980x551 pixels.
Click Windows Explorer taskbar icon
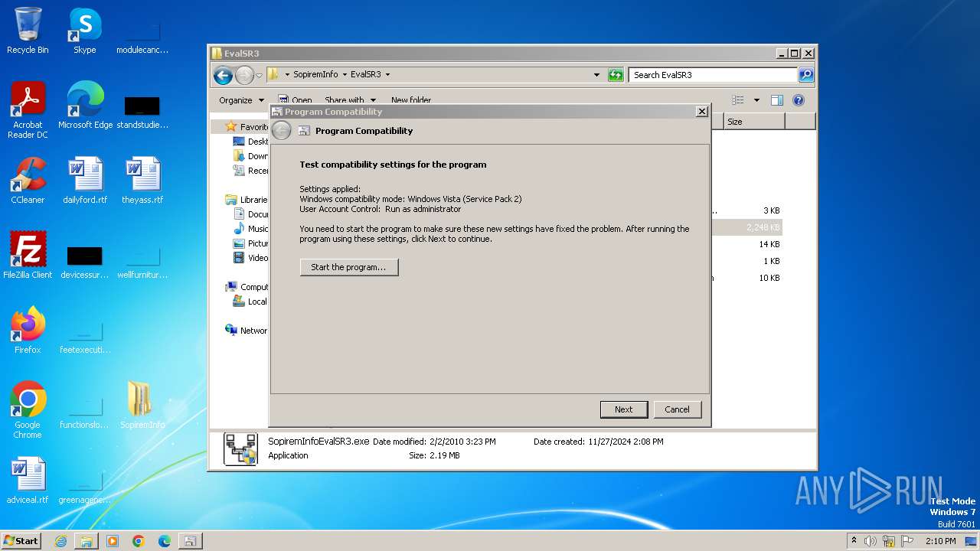[87, 541]
